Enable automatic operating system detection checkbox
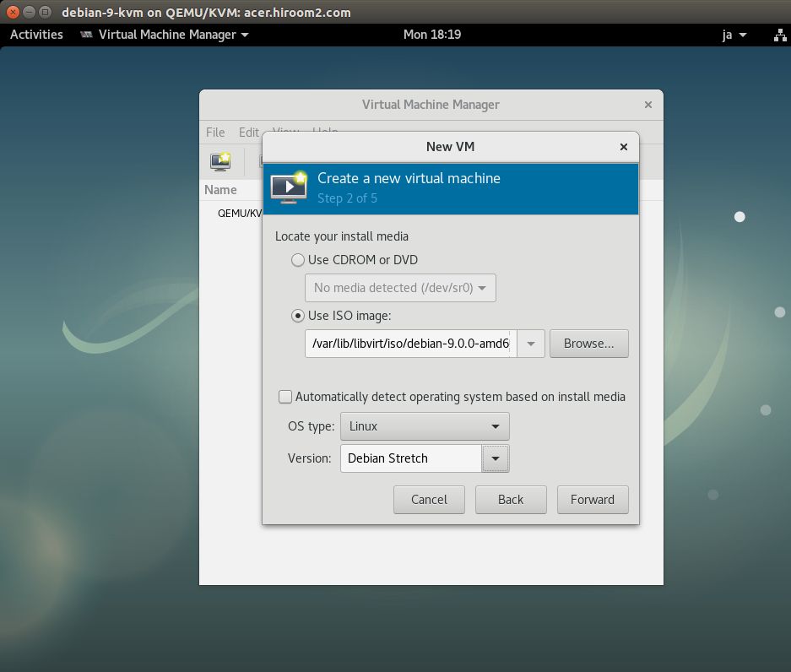This screenshot has width=791, height=672. (x=285, y=397)
